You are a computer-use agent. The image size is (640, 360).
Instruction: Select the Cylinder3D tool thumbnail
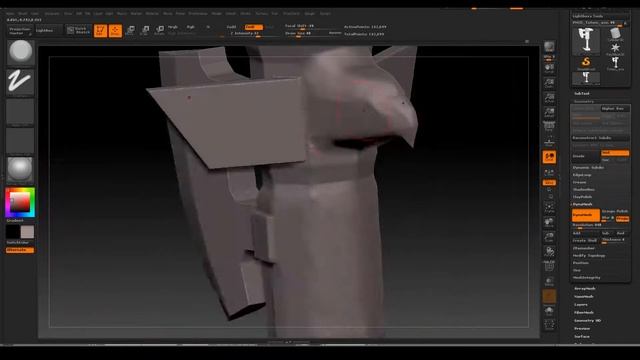(x=615, y=34)
